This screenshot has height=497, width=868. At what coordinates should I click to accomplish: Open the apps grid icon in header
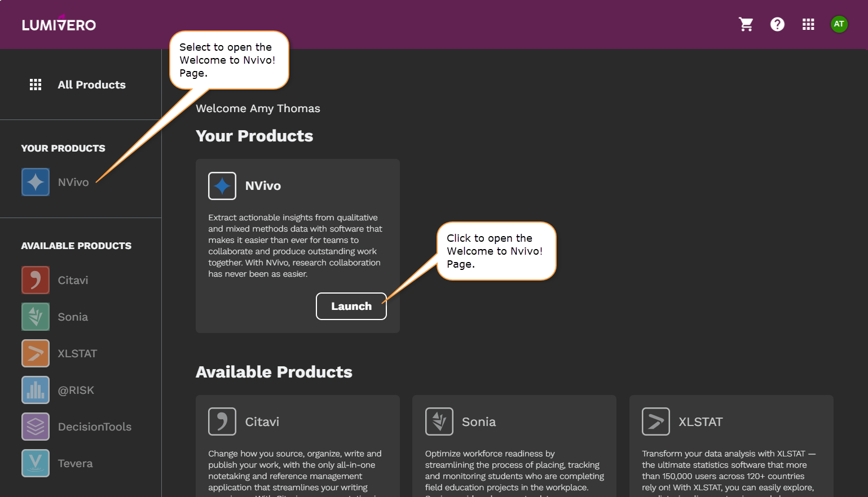808,24
